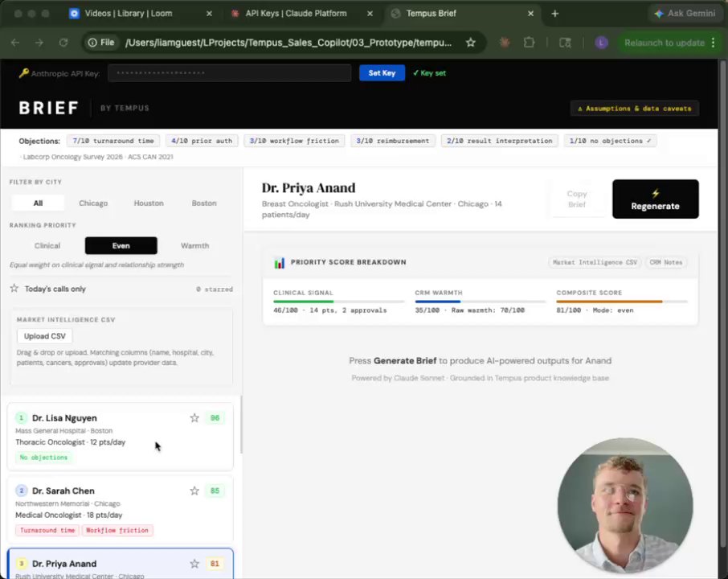Close the Tempus Brief tab

pyautogui.click(x=530, y=14)
